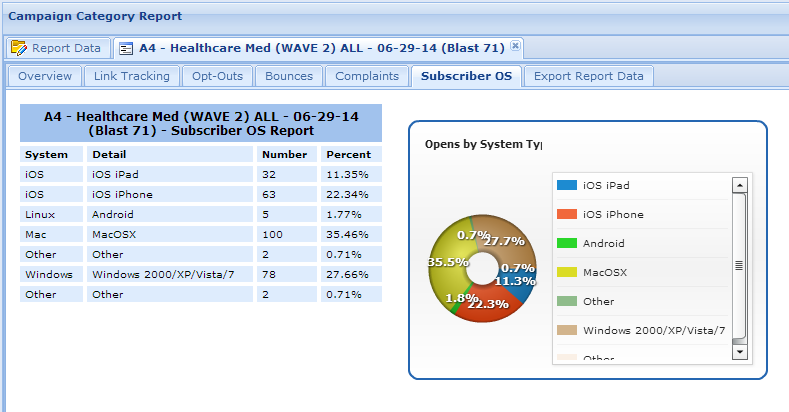Image resolution: width=789 pixels, height=412 pixels.
Task: Switch to the Overview tab
Action: click(45, 76)
